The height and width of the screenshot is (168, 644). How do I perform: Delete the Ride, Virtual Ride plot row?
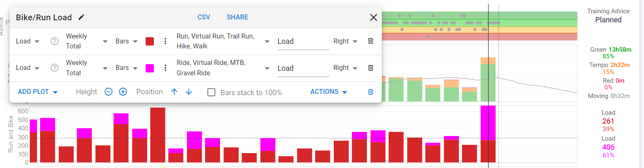[371, 68]
